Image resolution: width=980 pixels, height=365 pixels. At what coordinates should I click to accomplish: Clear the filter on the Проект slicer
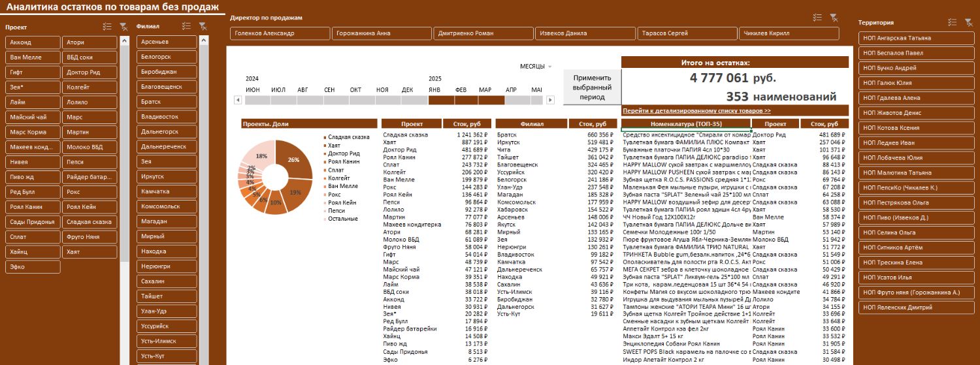point(124,27)
